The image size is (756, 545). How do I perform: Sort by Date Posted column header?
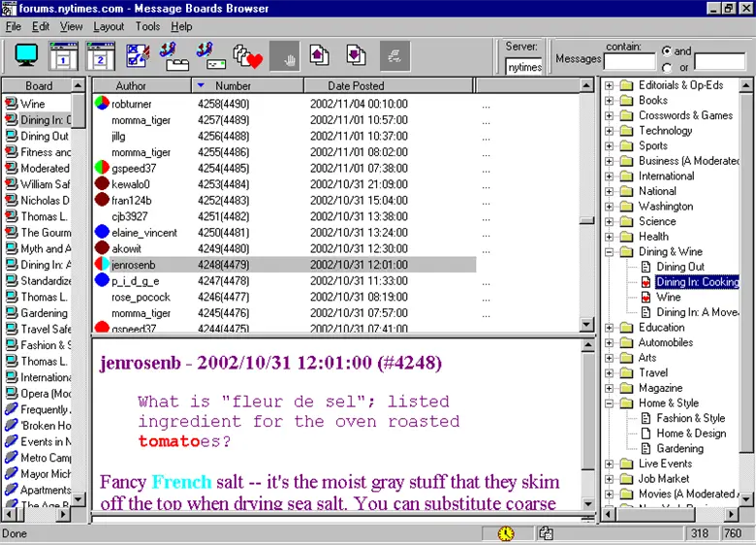[x=389, y=86]
